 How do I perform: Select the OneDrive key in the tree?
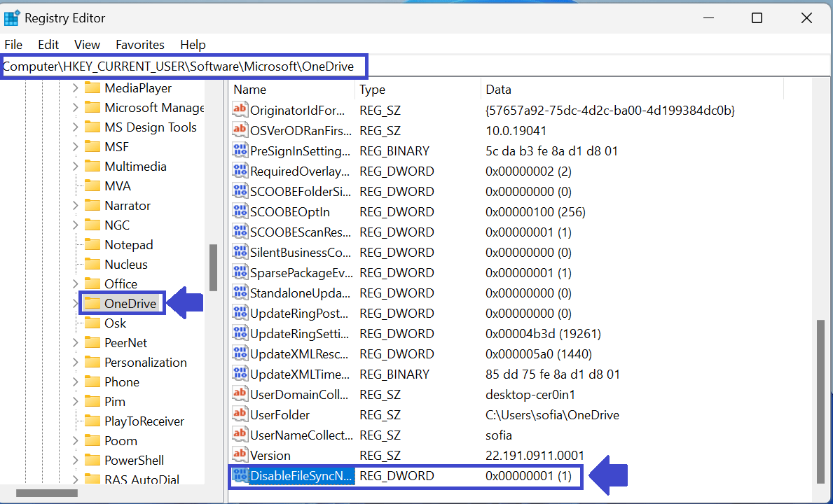click(x=130, y=304)
